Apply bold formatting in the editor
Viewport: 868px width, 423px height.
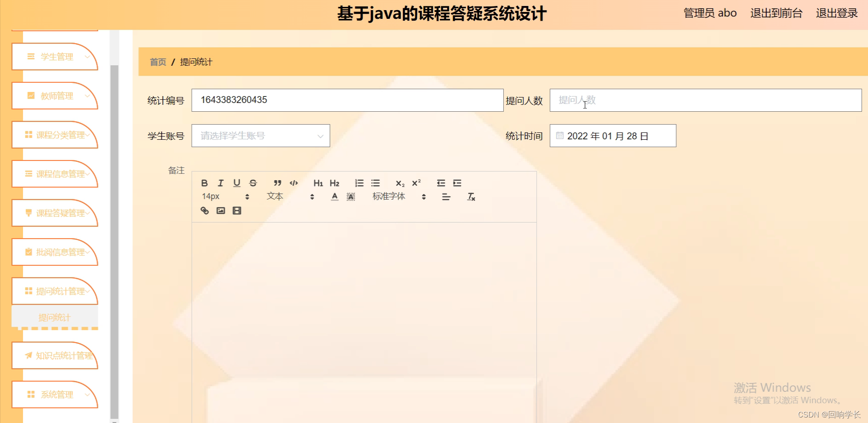point(204,183)
